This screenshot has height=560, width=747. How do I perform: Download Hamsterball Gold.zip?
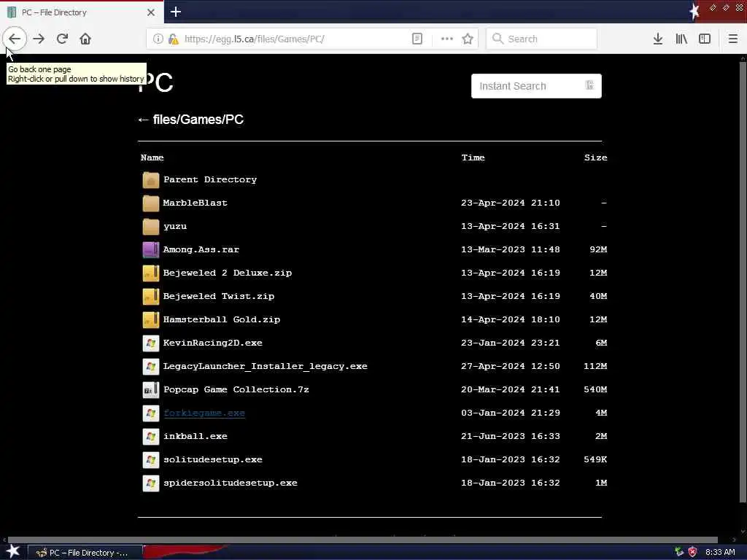222,319
